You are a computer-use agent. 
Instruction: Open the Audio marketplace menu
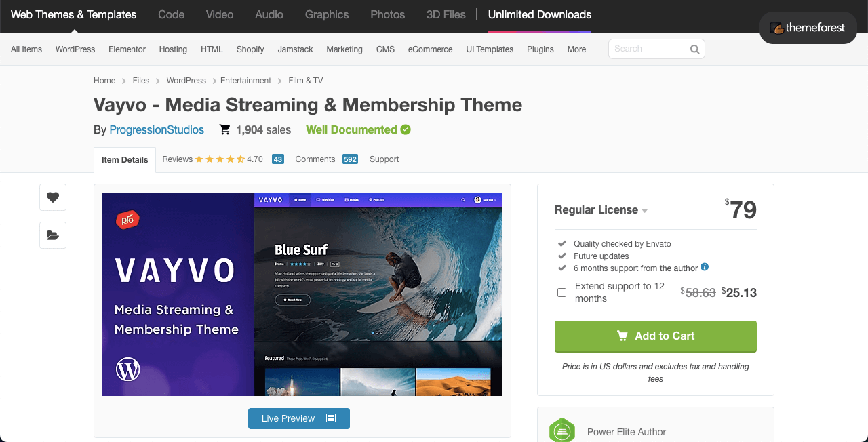point(269,14)
